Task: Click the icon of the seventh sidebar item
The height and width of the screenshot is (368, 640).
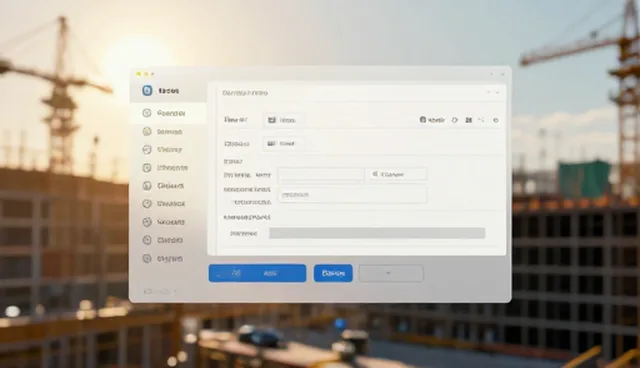Action: (x=147, y=222)
